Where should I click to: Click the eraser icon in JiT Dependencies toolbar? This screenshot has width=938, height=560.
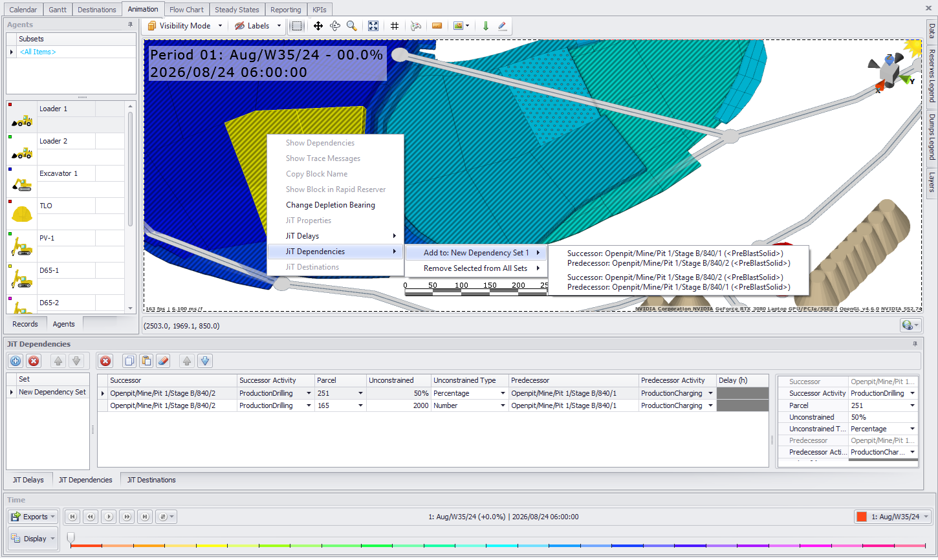(x=163, y=361)
